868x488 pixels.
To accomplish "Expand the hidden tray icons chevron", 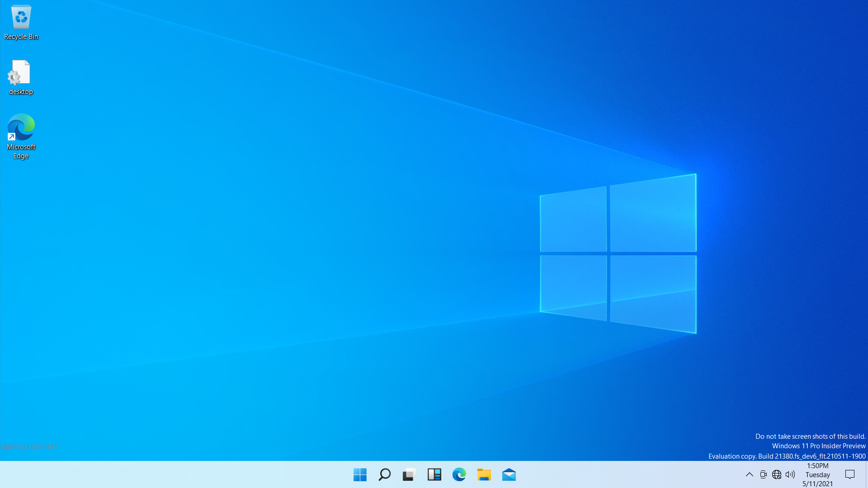I will coord(749,474).
